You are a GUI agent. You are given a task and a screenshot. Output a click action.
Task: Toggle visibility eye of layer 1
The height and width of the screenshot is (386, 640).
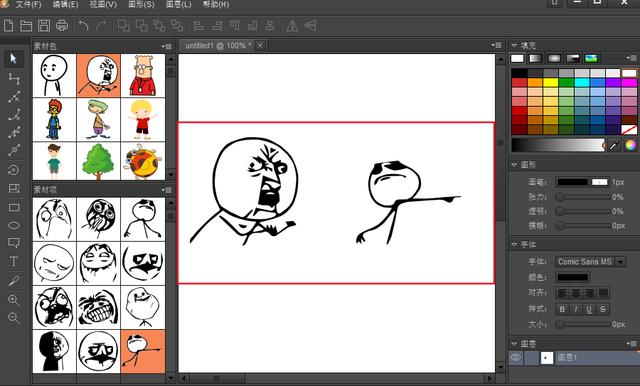(516, 358)
